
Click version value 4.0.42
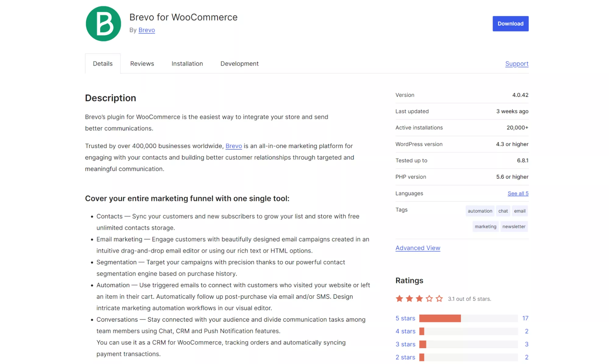520,95
